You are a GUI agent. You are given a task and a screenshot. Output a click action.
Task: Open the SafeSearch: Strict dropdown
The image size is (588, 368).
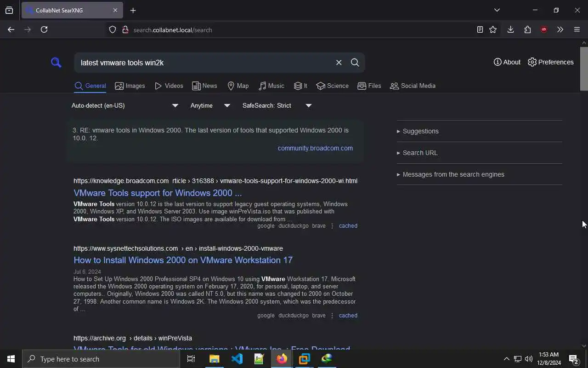coord(277,105)
